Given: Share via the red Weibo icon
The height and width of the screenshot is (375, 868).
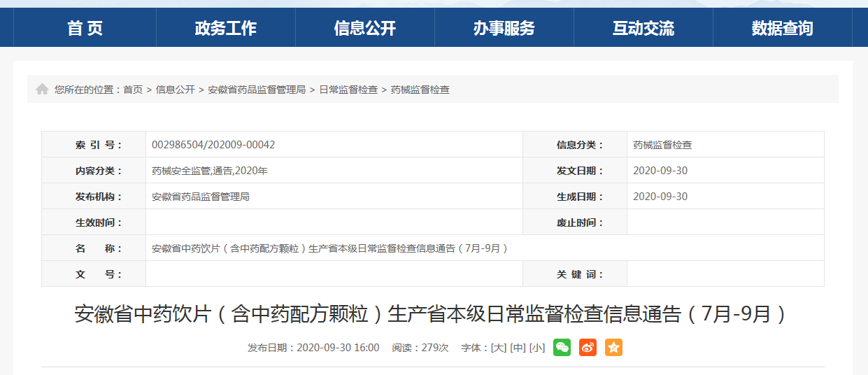Looking at the screenshot, I should 588,347.
